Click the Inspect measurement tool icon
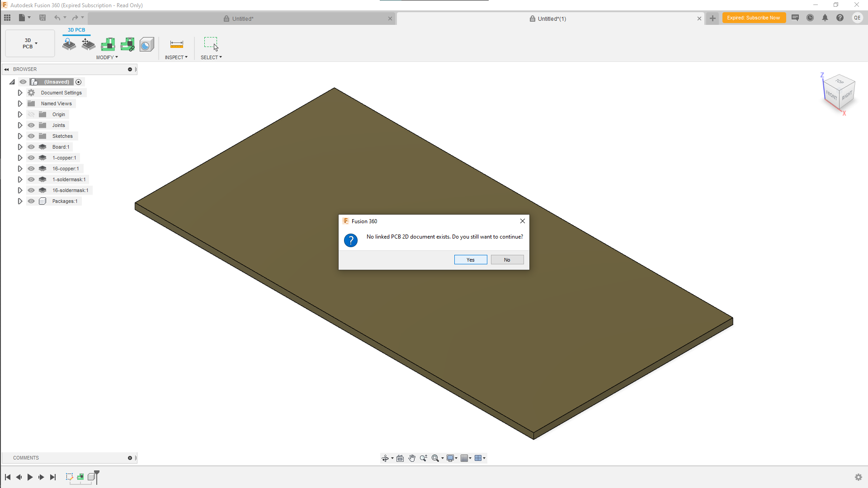This screenshot has height=488, width=868. tap(176, 44)
